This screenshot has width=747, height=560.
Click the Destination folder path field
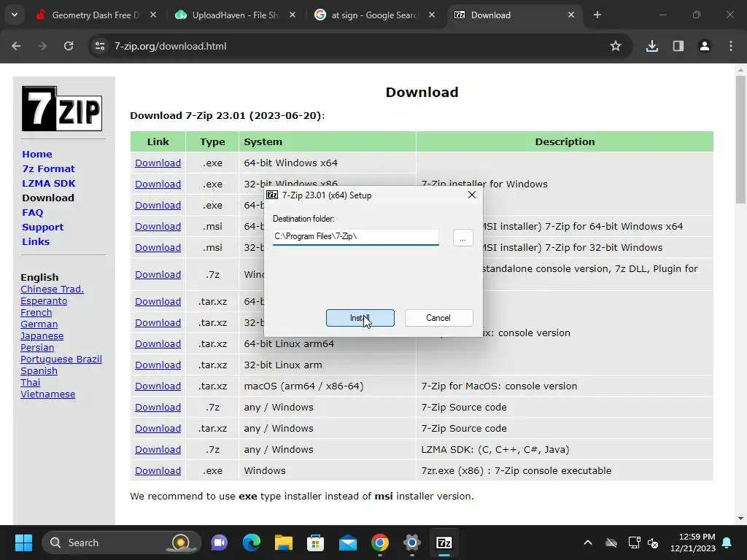(355, 236)
